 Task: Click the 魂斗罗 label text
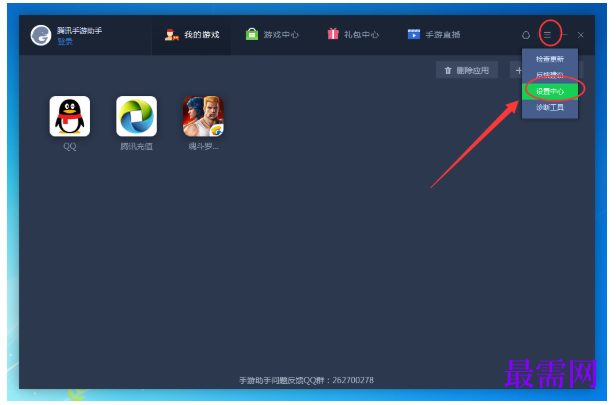(x=204, y=147)
